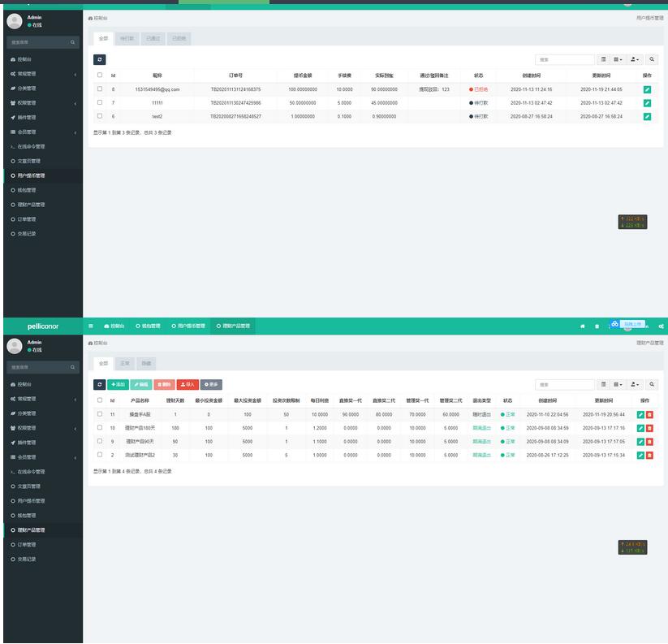
Task: Open columns dropdown above the withdrawal table
Action: pos(618,59)
